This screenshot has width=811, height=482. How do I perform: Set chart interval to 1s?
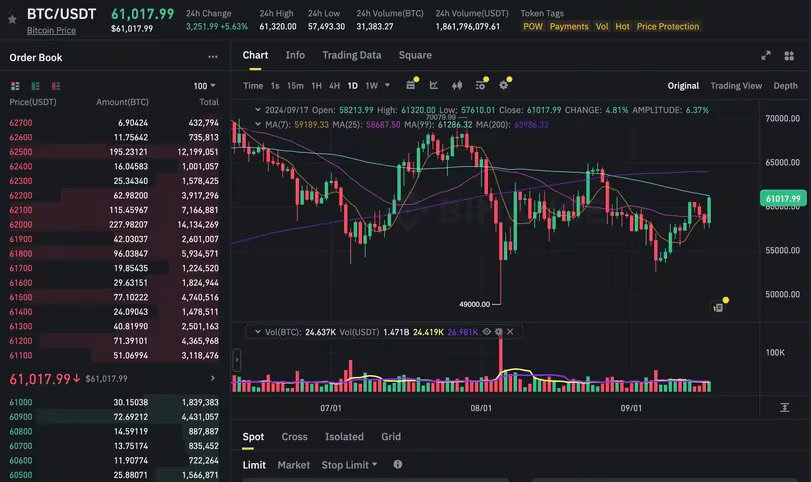pyautogui.click(x=275, y=86)
